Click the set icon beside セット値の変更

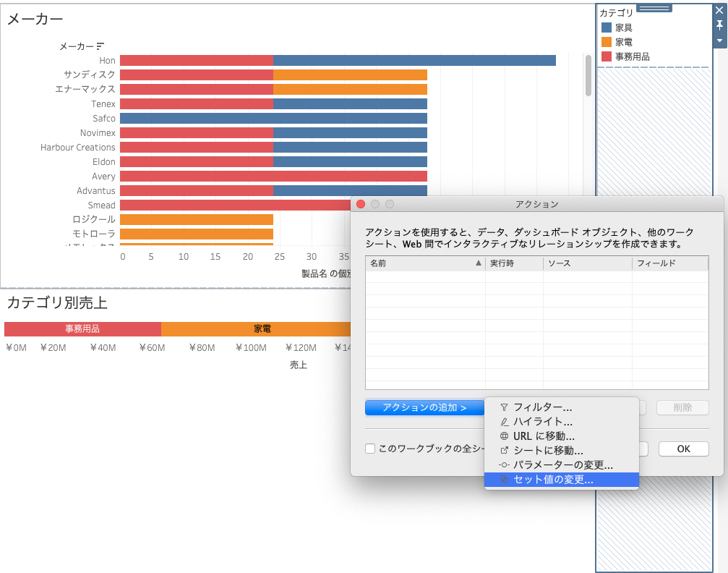click(504, 480)
